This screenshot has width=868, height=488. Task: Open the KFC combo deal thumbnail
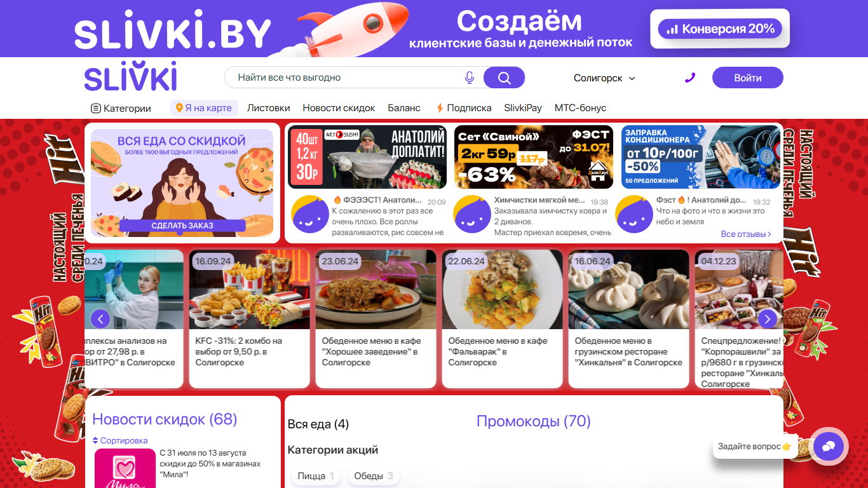tap(249, 289)
